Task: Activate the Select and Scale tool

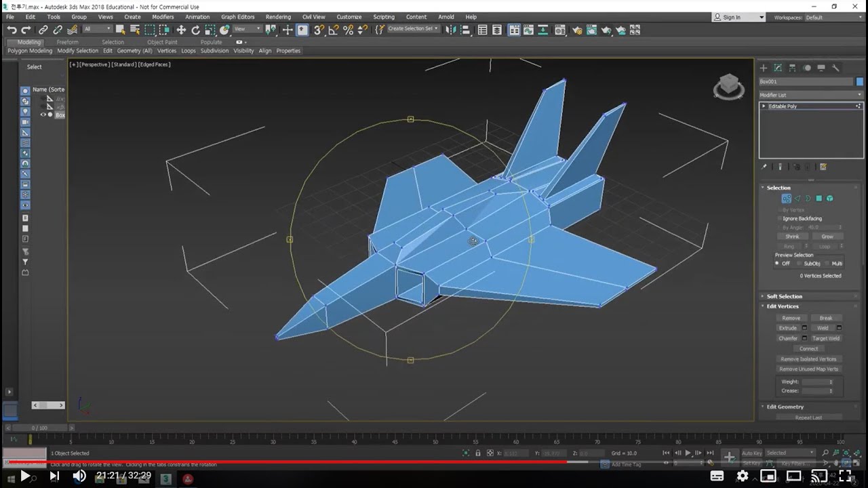Action: [x=210, y=30]
